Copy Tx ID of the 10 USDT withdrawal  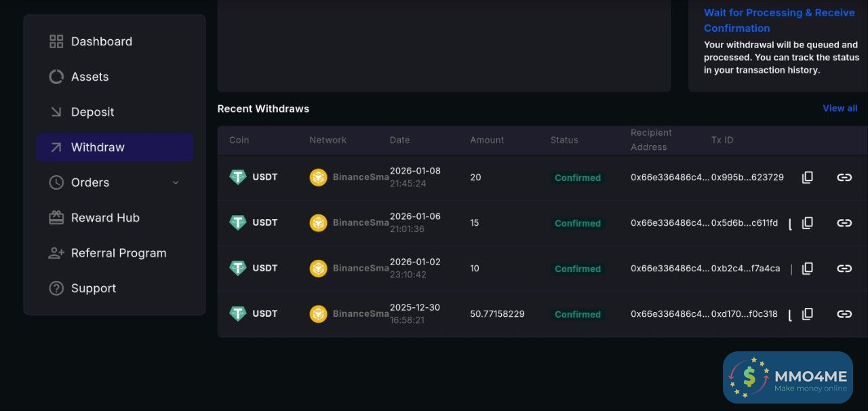pos(807,269)
